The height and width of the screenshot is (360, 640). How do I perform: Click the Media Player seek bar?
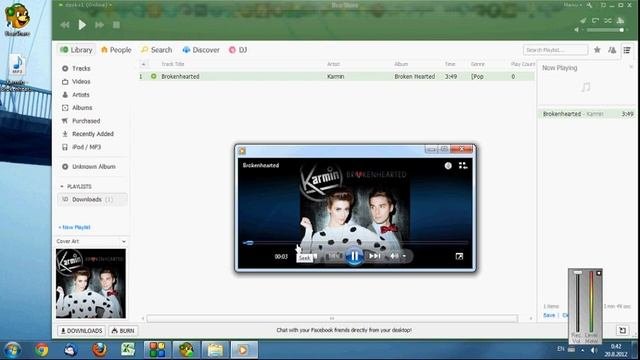tap(355, 242)
